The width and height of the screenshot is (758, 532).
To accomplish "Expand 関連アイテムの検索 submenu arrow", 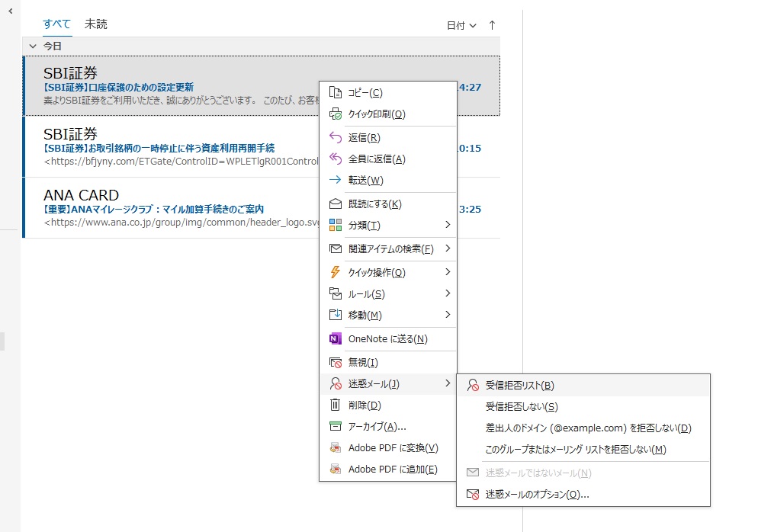I will [448, 248].
